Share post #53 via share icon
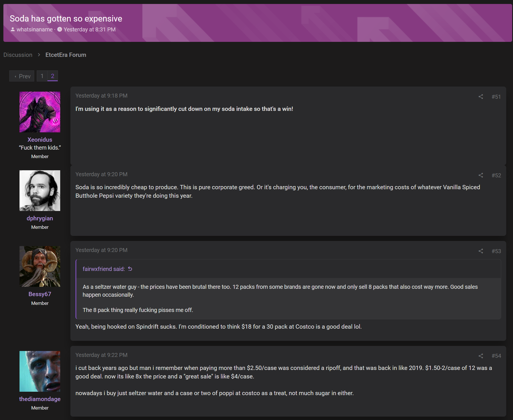Viewport: 513px width, 420px height. click(480, 251)
